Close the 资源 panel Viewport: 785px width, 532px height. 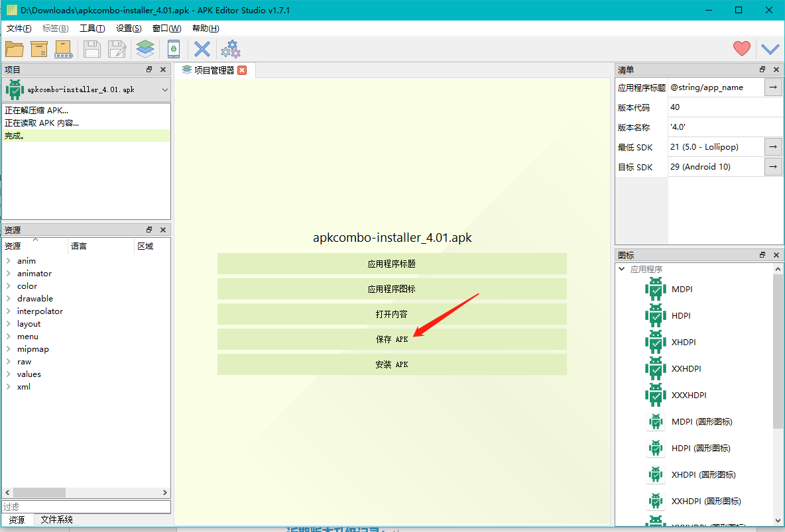click(162, 230)
